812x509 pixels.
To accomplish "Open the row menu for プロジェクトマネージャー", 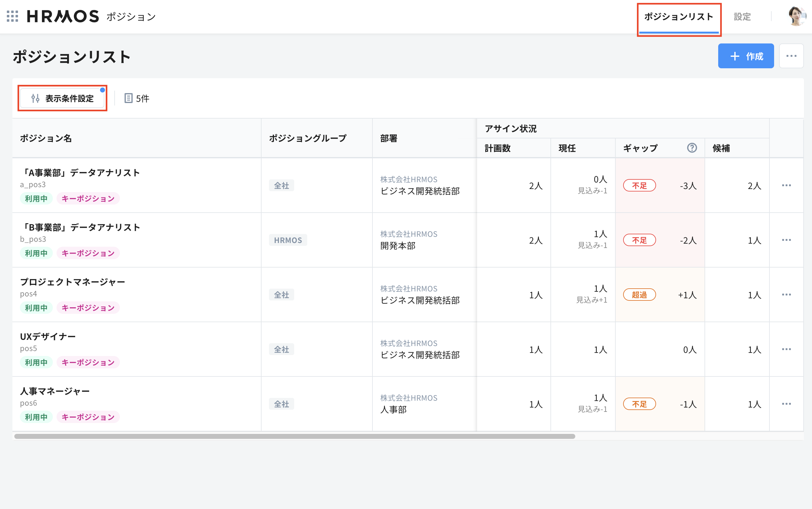I will pos(787,294).
